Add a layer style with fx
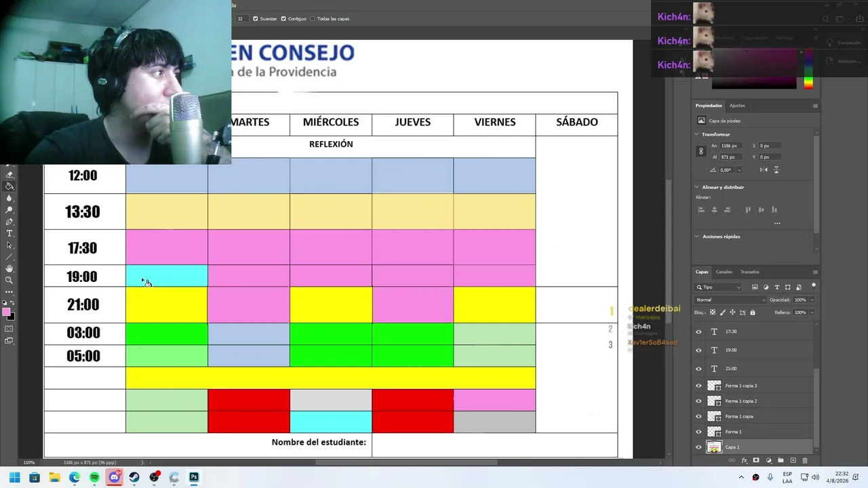This screenshot has width=868, height=488. tap(745, 461)
